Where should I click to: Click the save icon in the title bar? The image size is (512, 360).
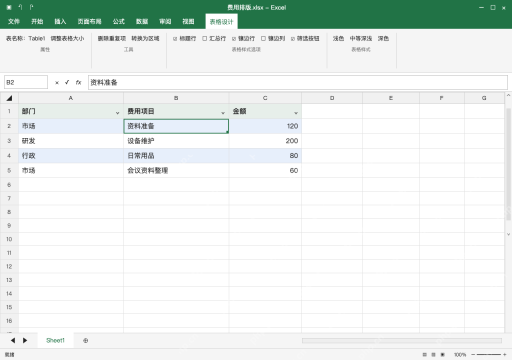(x=9, y=7)
